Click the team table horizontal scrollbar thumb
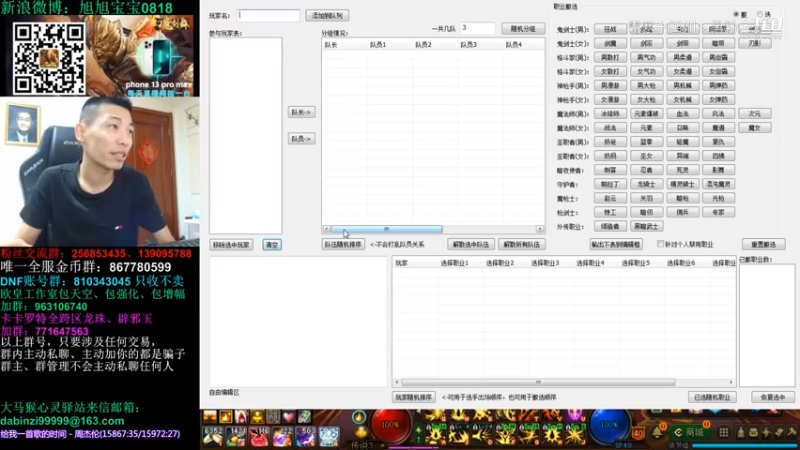The image size is (800, 450). [x=386, y=229]
